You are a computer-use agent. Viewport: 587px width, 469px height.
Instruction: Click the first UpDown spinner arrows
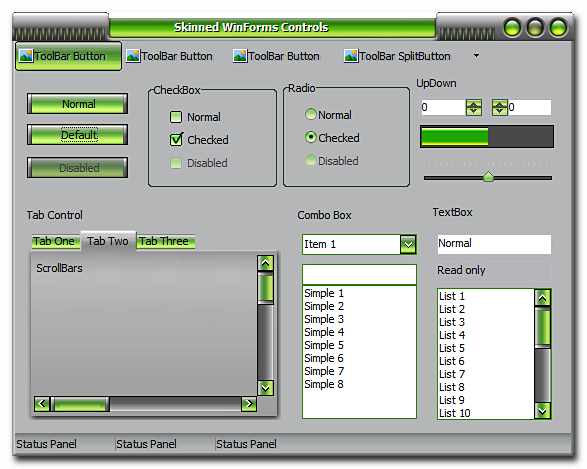click(474, 108)
